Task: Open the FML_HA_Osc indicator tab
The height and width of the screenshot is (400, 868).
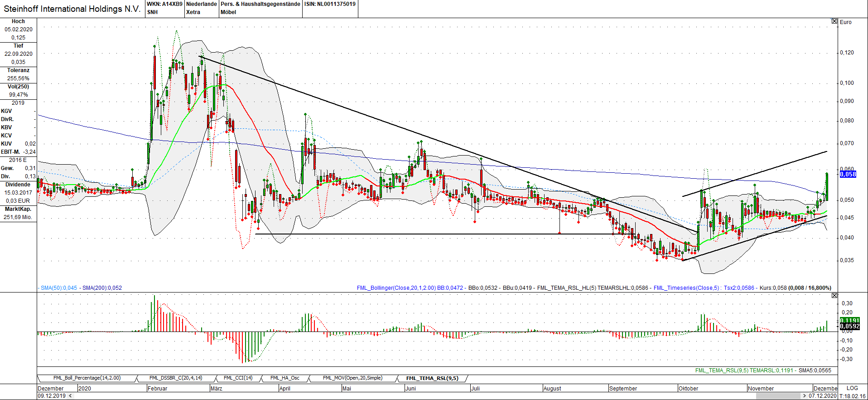Action: click(x=285, y=378)
